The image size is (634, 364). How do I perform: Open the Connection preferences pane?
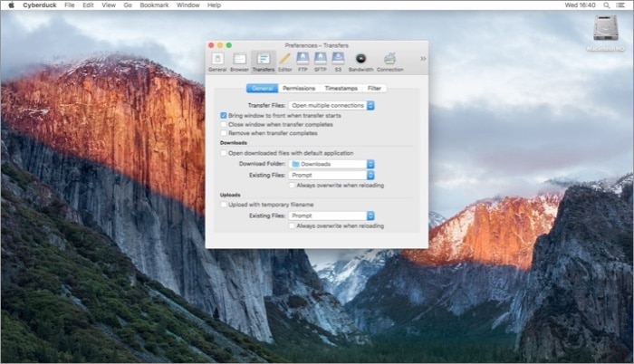pyautogui.click(x=389, y=60)
